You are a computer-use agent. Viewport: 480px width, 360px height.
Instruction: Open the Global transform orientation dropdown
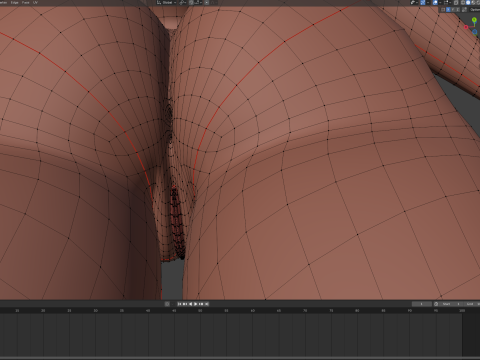(167, 2)
